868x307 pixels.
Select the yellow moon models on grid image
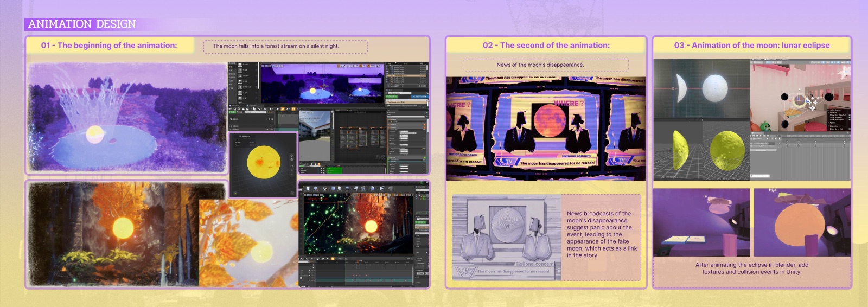point(701,150)
